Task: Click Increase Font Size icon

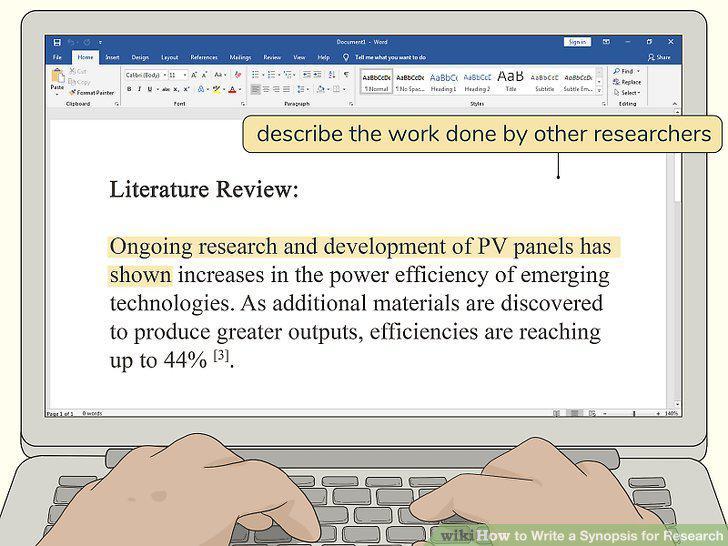Action: (194, 75)
